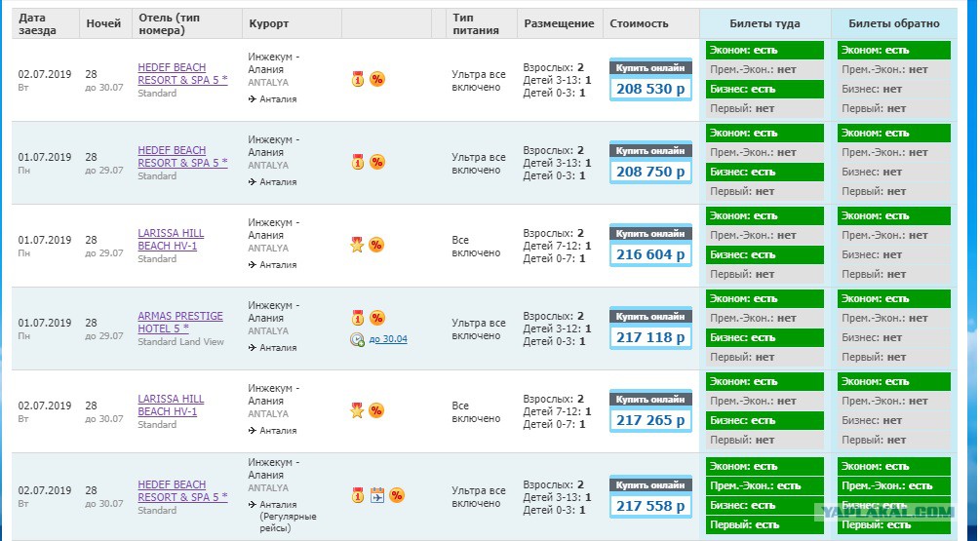
Task: Click the medal icon in the Armas Prestige row
Action: click(x=358, y=318)
